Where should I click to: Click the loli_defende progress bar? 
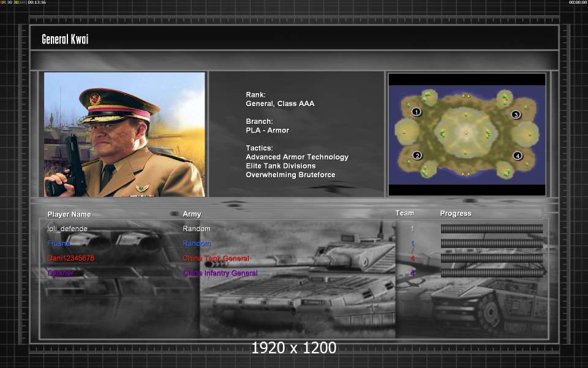point(492,229)
